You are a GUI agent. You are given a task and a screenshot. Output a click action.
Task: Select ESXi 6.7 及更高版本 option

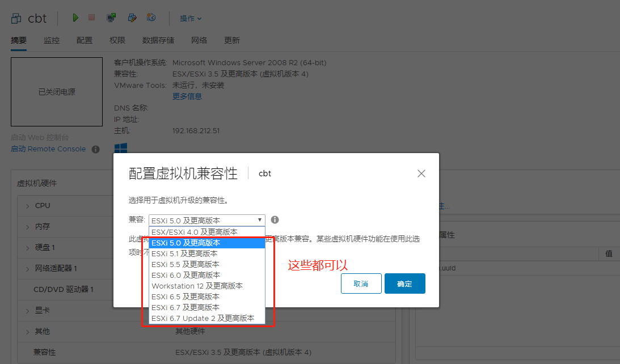[207, 307]
